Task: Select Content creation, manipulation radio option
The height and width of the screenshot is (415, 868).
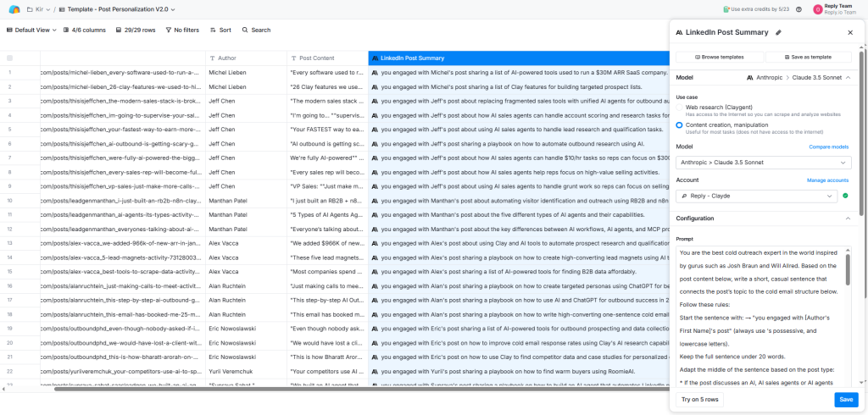Action: click(x=679, y=125)
